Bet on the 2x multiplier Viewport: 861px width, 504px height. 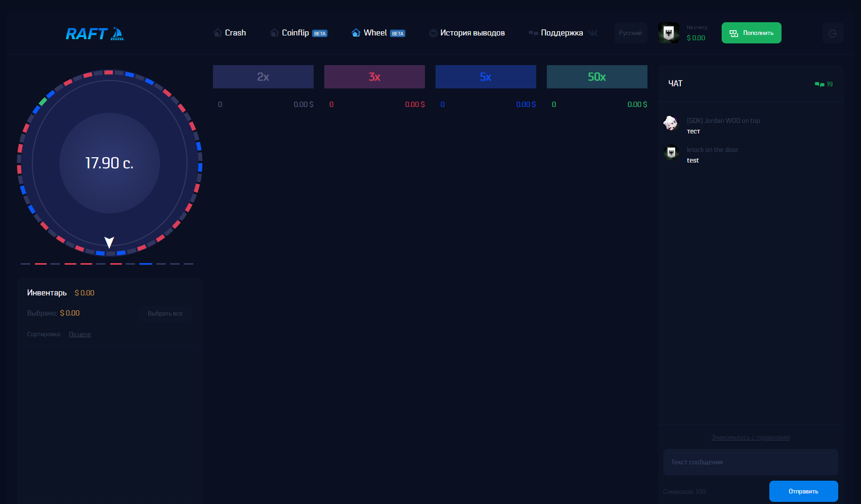(263, 77)
